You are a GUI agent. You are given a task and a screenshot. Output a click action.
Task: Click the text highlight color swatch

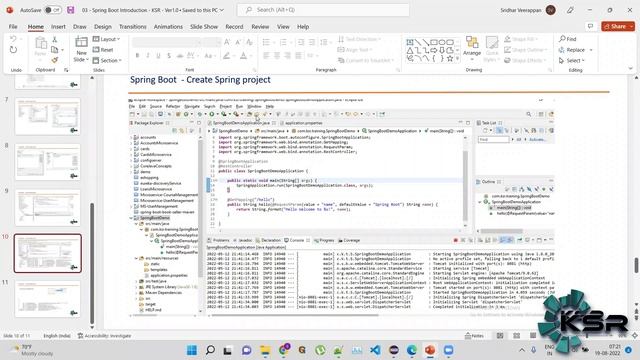227,56
